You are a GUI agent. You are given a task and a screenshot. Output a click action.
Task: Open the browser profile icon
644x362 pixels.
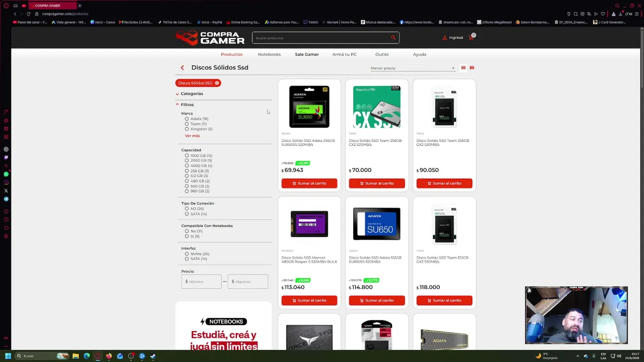pyautogui.click(x=613, y=14)
